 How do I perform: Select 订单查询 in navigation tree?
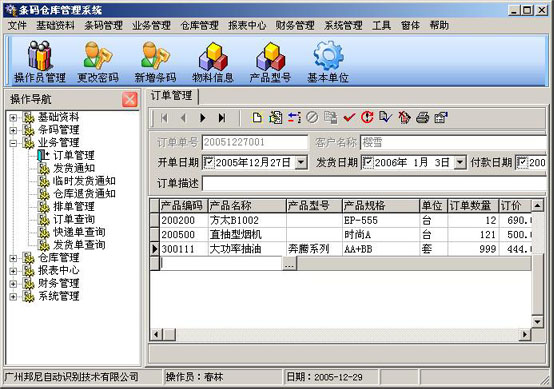[74, 219]
